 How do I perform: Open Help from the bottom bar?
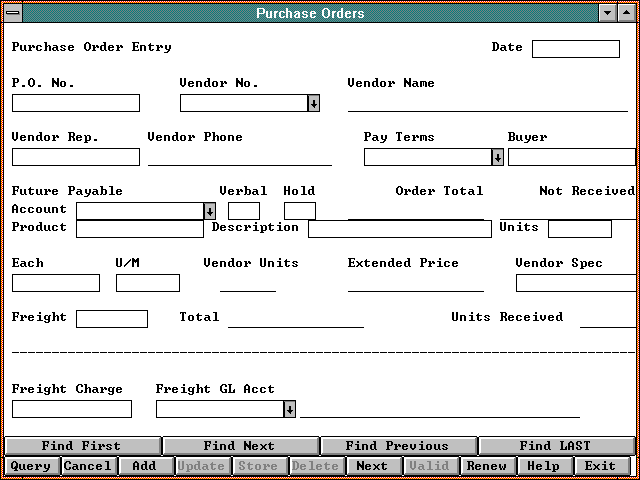coord(543,466)
